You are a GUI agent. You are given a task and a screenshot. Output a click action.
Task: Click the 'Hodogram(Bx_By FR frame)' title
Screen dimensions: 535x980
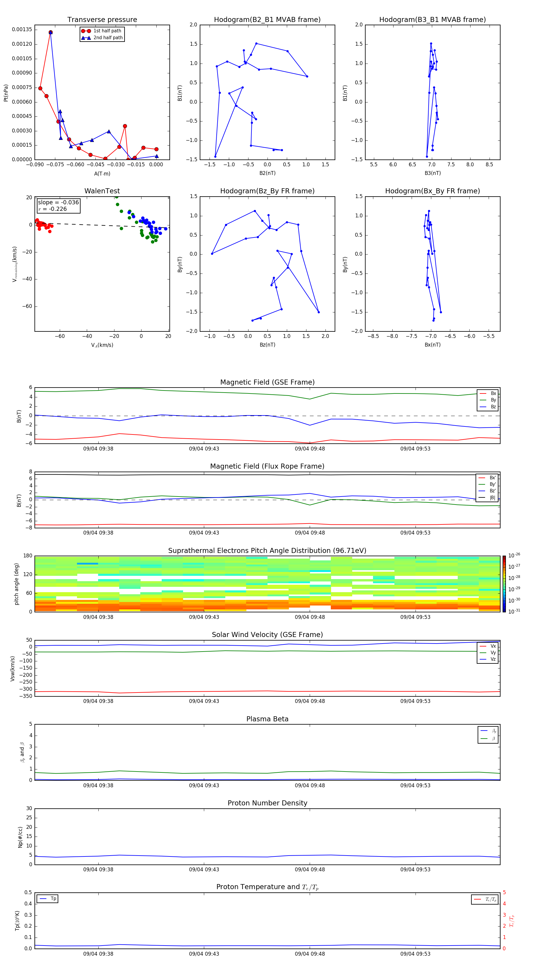click(x=432, y=191)
